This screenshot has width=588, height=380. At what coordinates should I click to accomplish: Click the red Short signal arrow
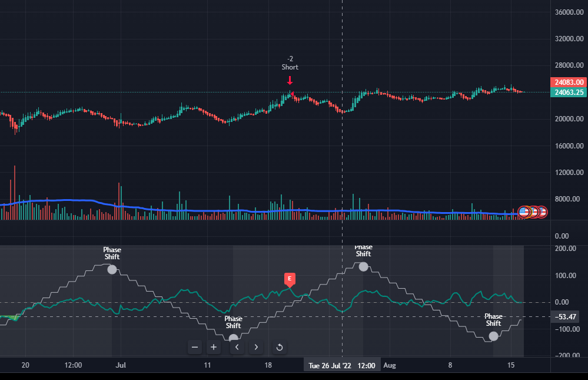[290, 80]
